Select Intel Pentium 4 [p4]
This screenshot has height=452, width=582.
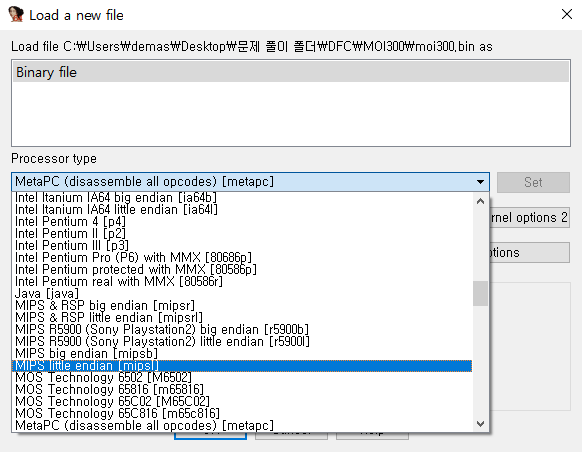click(x=243, y=222)
